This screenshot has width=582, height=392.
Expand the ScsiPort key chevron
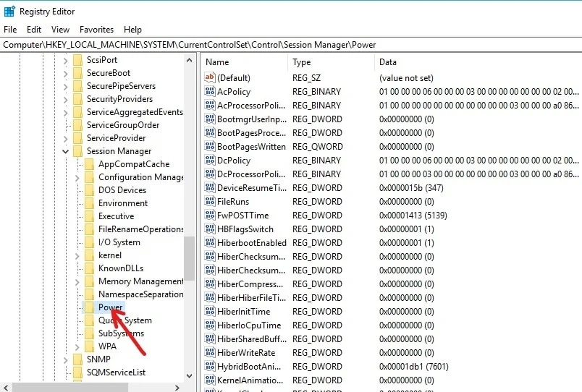[x=66, y=60]
